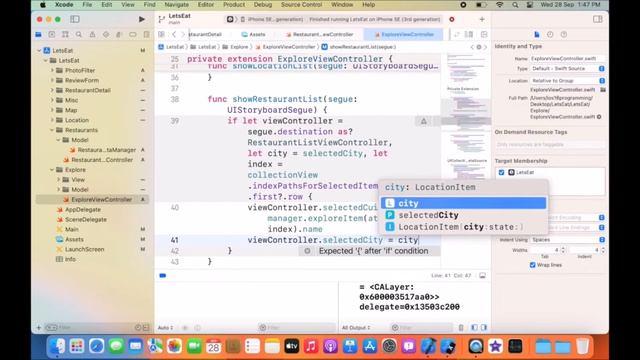Click the red error indicator in toolbar
The width and height of the screenshot is (640, 360).
[x=452, y=19]
